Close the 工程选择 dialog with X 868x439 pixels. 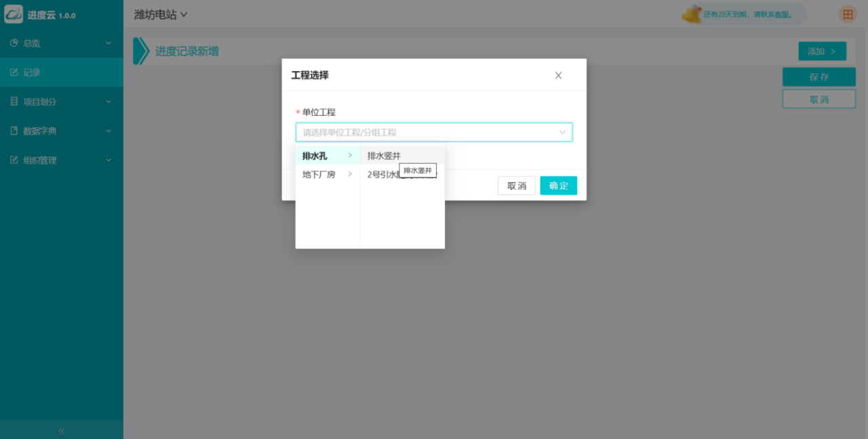pyautogui.click(x=558, y=75)
